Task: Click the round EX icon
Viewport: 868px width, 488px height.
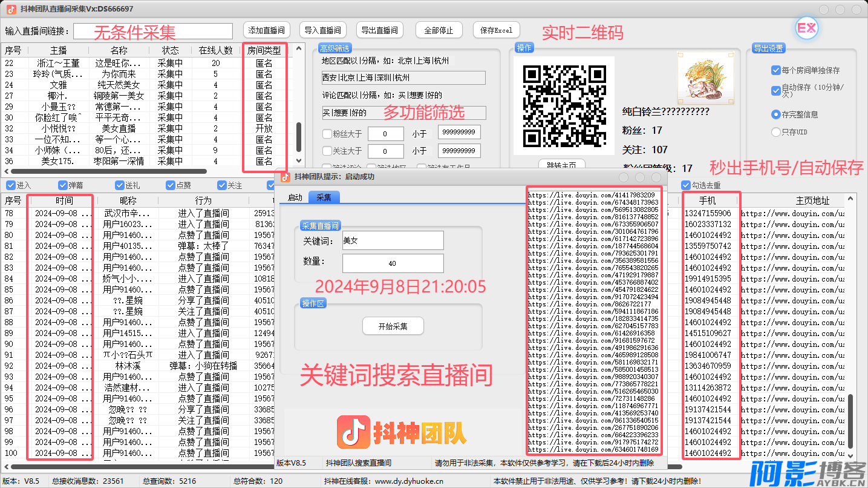Action: 806,28
